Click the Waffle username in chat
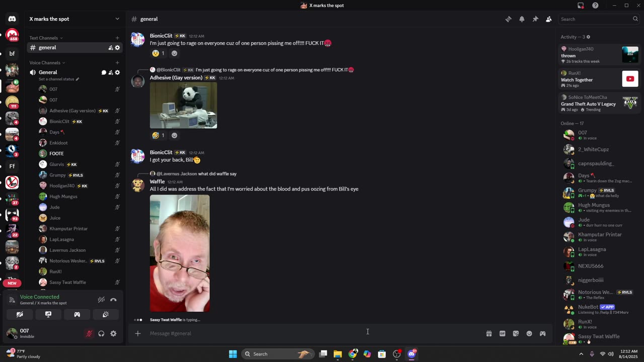644x362 pixels. pos(157,182)
